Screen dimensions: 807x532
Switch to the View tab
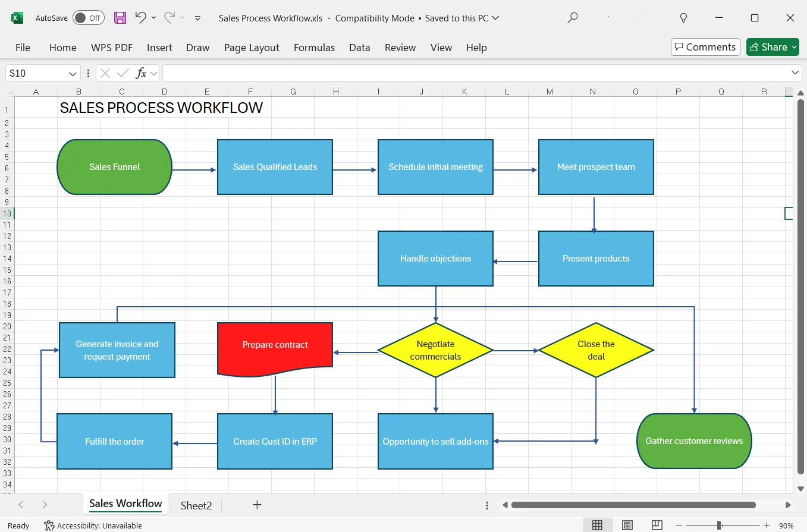[441, 48]
